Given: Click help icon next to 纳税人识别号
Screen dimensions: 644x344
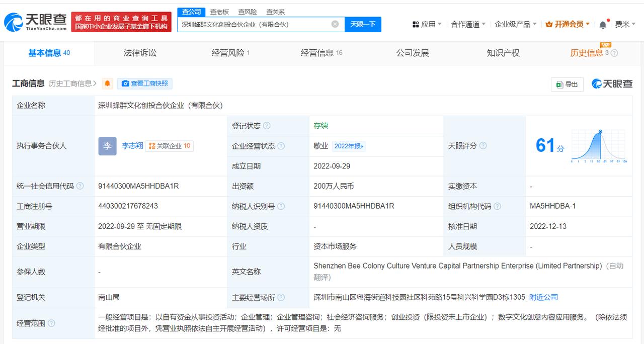Looking at the screenshot, I should (x=281, y=206).
